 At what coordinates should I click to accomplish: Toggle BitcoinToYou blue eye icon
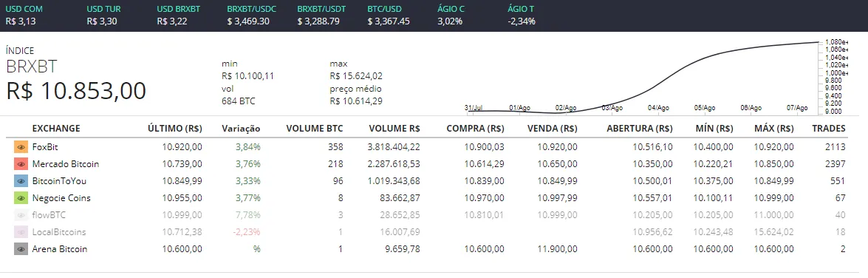21,181
